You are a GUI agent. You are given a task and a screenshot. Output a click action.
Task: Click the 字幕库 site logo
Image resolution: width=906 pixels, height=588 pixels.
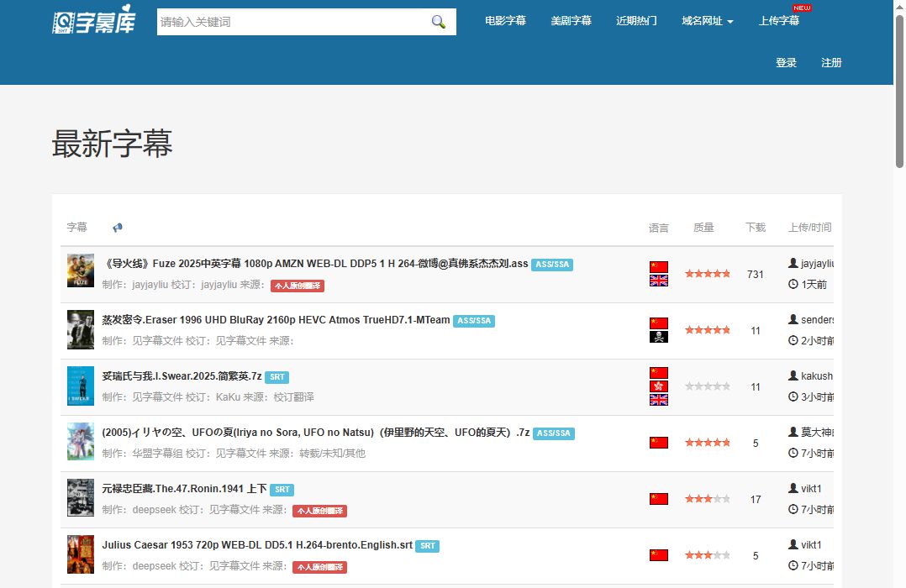click(x=93, y=20)
